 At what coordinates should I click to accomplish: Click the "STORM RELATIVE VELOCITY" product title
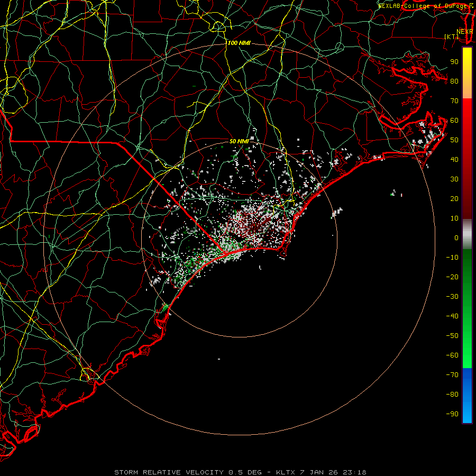[x=169, y=472]
